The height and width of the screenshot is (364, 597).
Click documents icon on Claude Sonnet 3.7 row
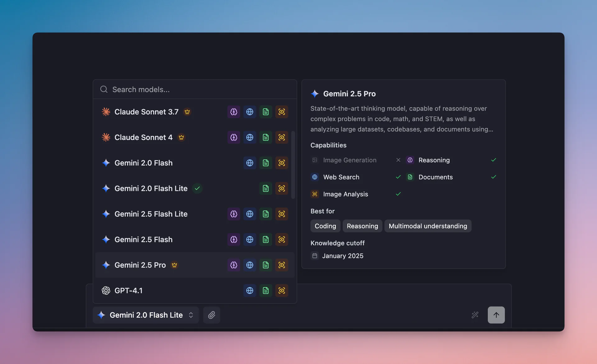click(266, 112)
